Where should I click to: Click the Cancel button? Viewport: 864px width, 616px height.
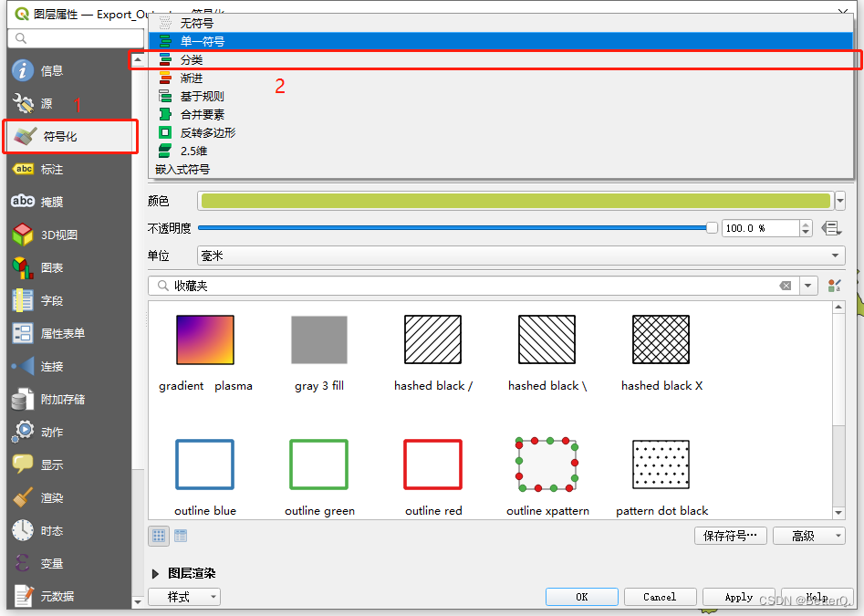(x=660, y=597)
